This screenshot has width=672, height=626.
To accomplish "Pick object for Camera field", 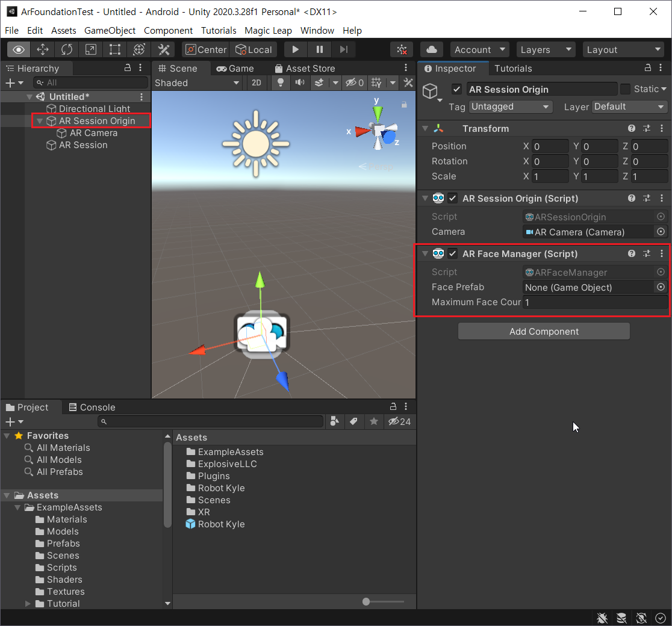I will point(661,232).
